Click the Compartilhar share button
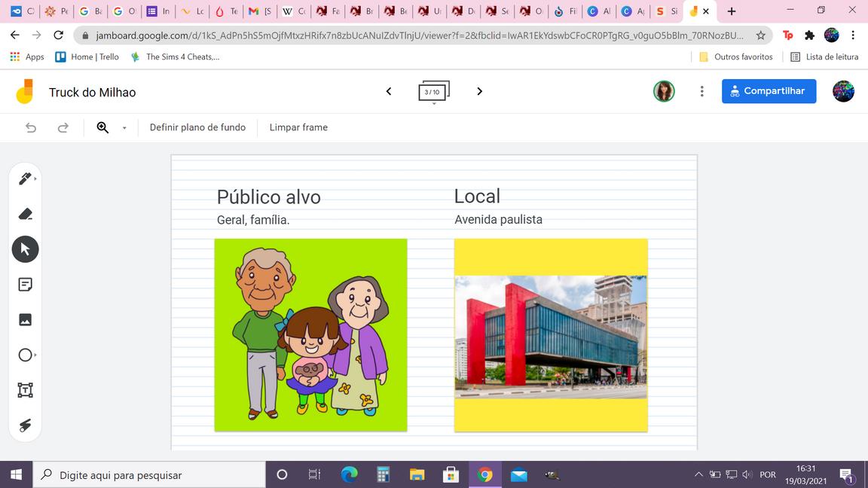 (769, 91)
